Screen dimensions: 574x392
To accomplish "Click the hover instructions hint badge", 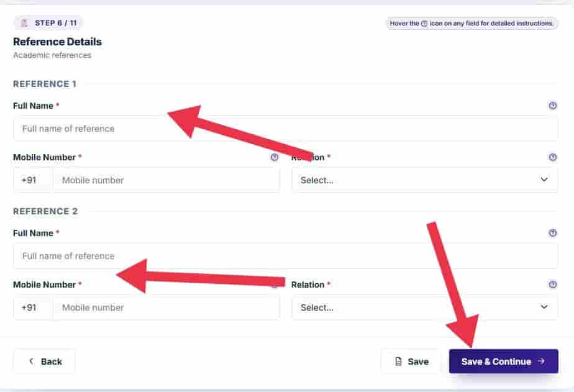I will (471, 23).
